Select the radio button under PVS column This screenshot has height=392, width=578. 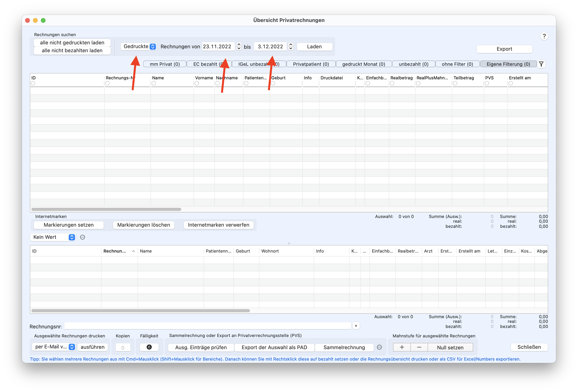[x=487, y=83]
